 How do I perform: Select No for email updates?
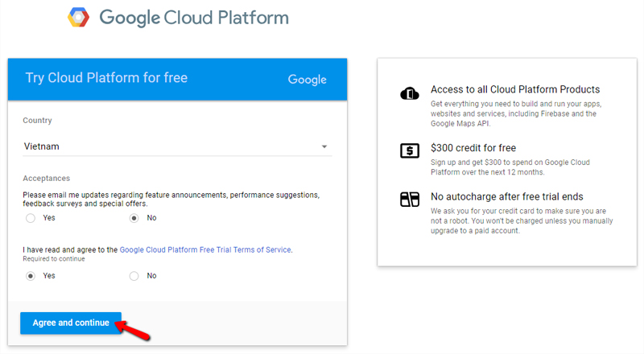(x=134, y=218)
